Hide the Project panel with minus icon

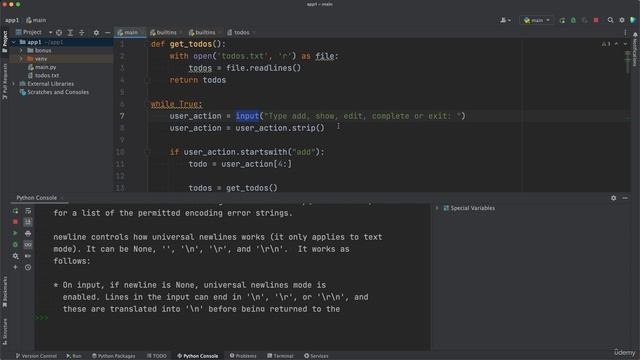[x=107, y=32]
